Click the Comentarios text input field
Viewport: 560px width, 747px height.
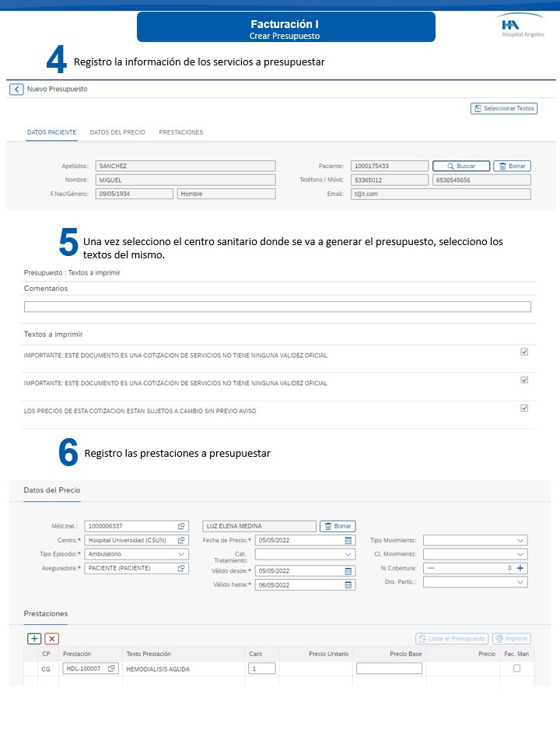tap(277, 307)
